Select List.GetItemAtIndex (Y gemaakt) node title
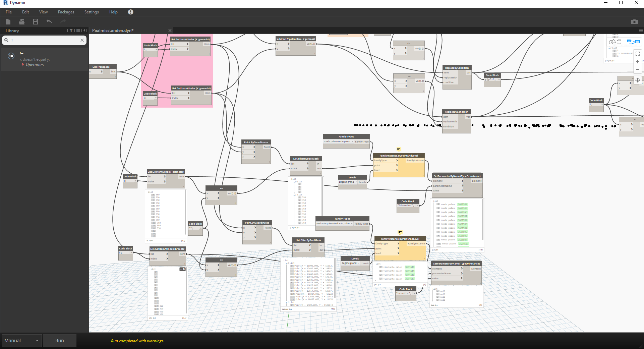Screen dimensions: 644x349 click(x=191, y=88)
